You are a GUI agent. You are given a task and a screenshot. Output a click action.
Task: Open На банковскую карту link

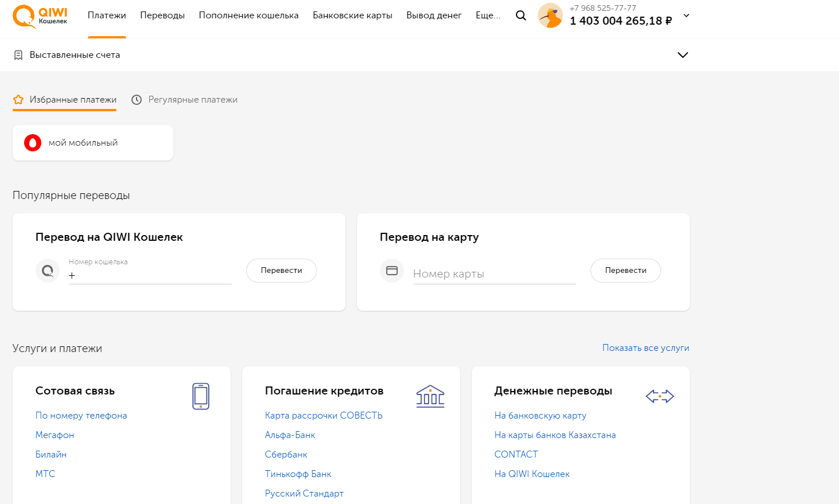(541, 416)
